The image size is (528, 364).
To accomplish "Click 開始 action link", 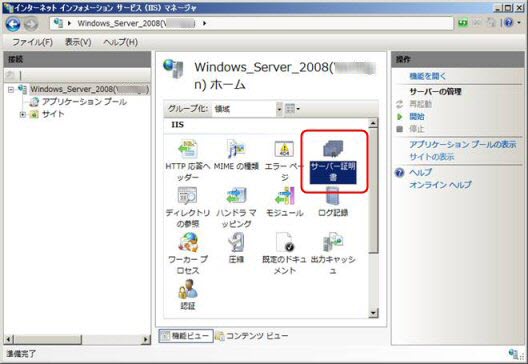I will coord(417,117).
